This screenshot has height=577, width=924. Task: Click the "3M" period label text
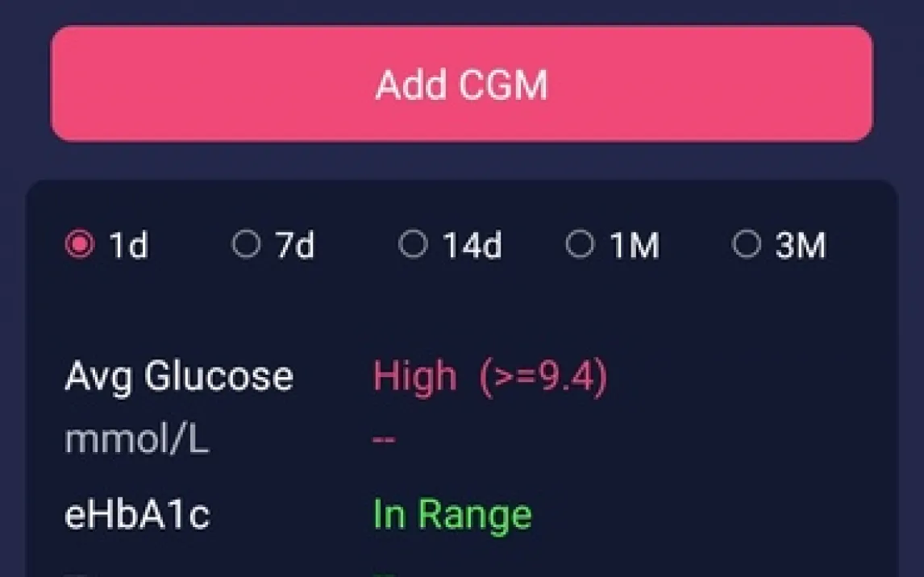[x=801, y=246]
